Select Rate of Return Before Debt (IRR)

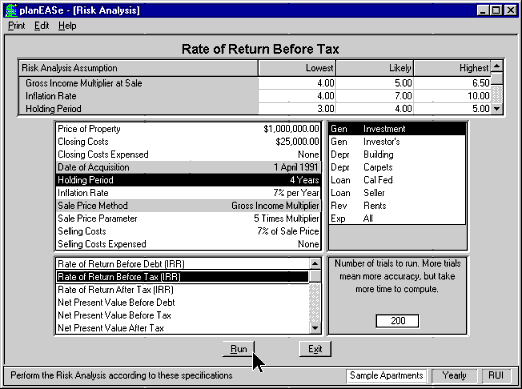pyautogui.click(x=182, y=264)
